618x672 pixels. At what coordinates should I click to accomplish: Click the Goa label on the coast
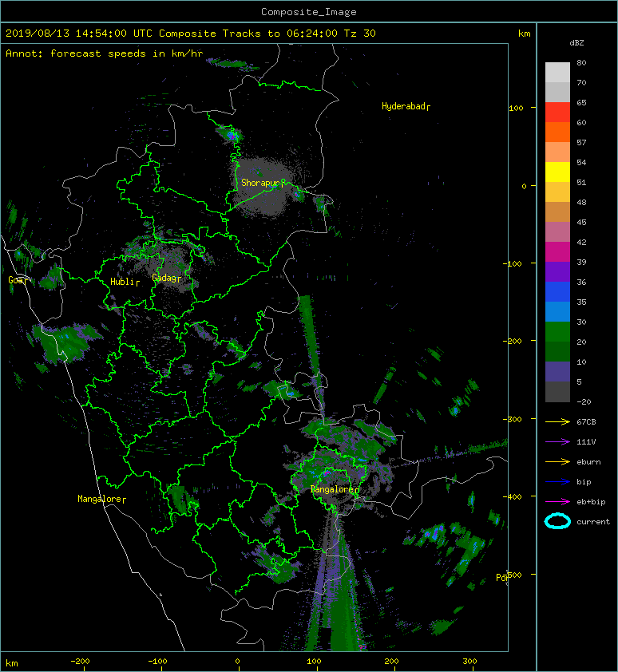(15, 280)
